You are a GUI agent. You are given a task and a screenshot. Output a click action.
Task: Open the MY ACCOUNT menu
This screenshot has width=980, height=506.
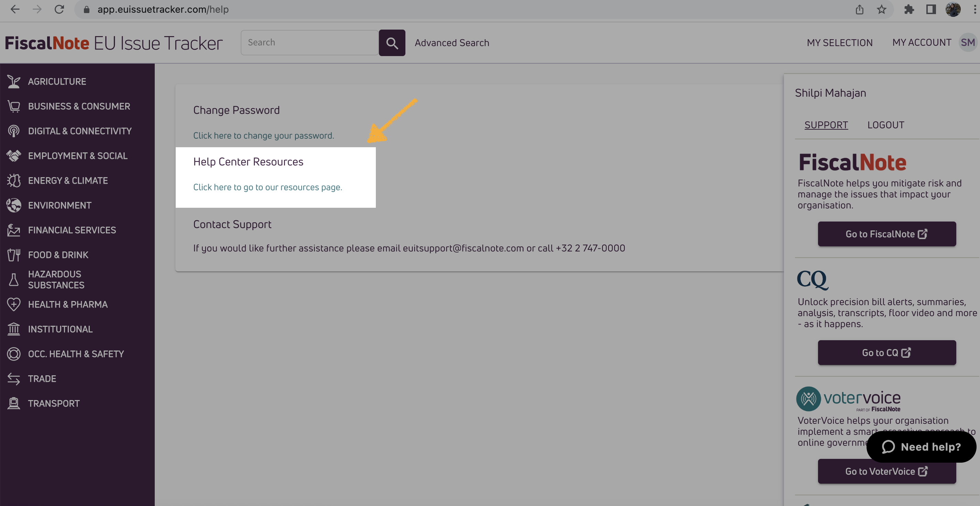click(922, 43)
